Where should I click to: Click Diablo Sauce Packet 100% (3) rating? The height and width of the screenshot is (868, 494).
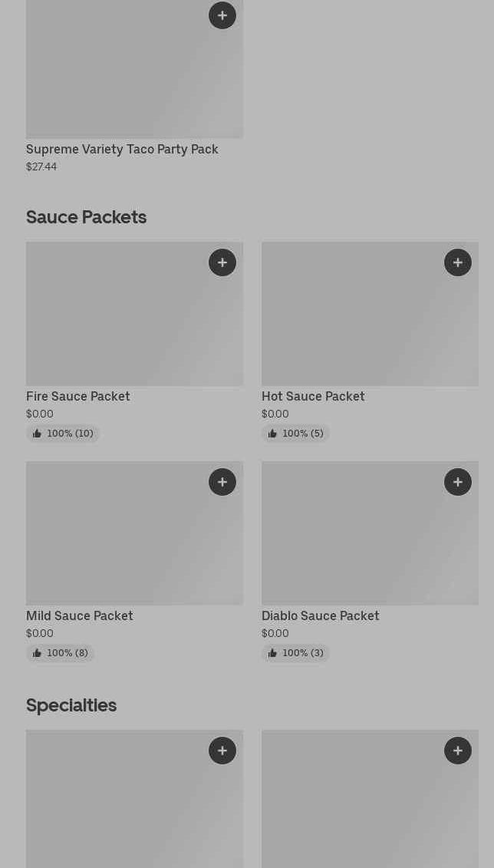(296, 653)
